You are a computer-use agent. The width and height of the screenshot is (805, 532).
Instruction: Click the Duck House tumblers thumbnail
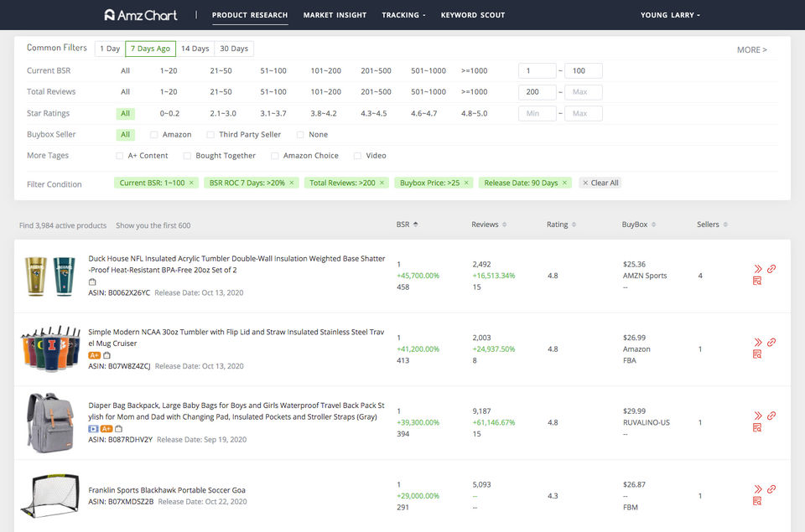[49, 276]
